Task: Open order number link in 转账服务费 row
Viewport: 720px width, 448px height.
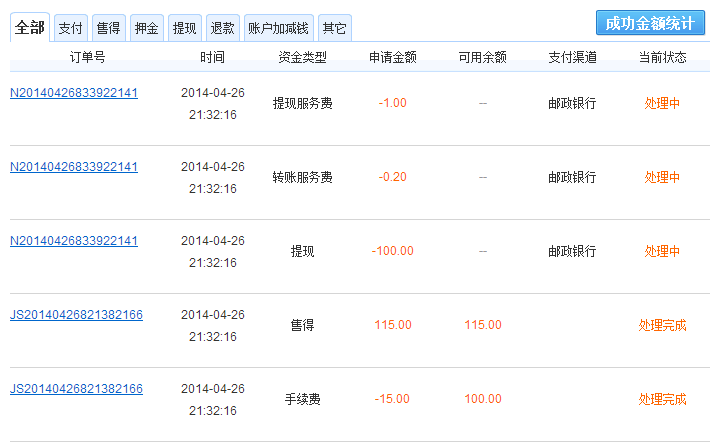Action: (x=74, y=167)
